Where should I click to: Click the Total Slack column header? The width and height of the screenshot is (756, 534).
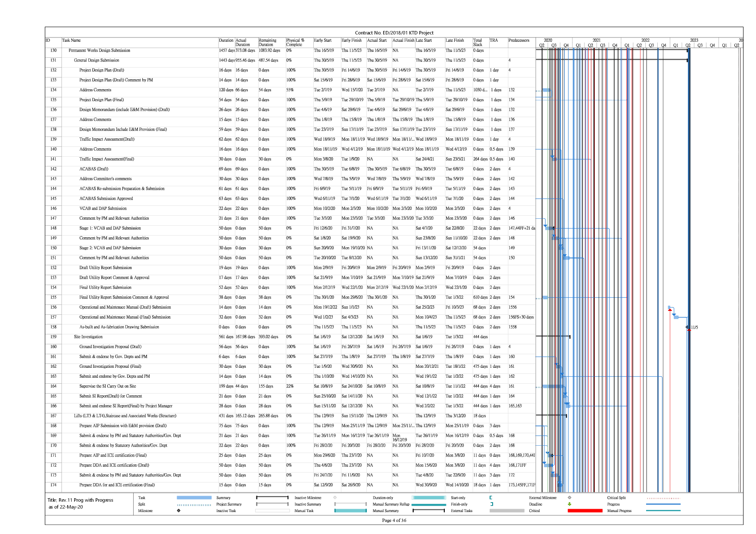click(x=478, y=42)
